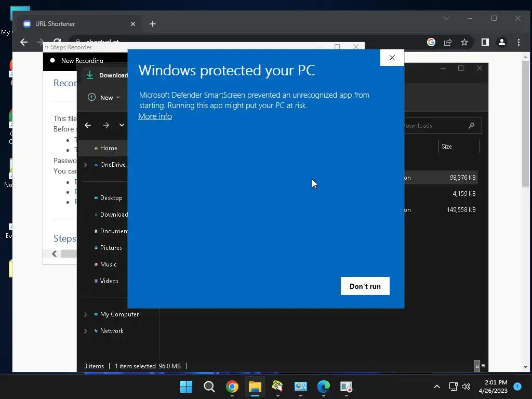Select the URL Shortener tab
The height and width of the screenshot is (399, 532).
click(x=79, y=24)
